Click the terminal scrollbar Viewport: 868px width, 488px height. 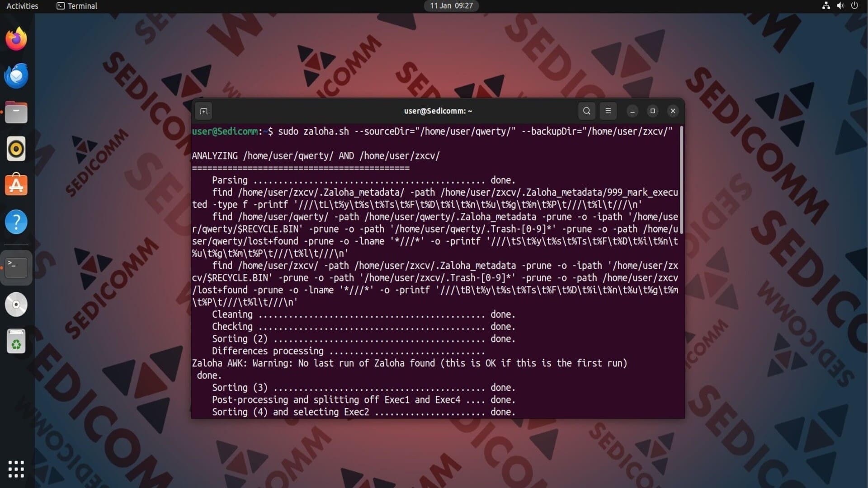pos(681,181)
